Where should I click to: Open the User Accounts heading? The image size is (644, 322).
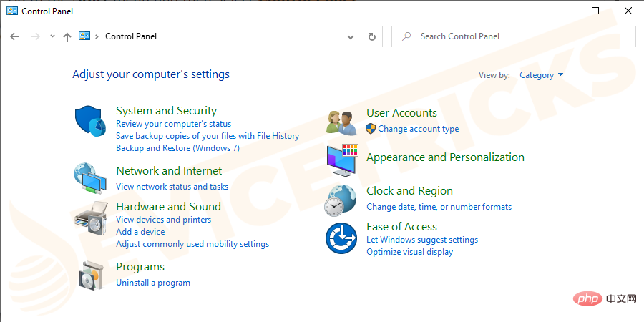coord(401,113)
